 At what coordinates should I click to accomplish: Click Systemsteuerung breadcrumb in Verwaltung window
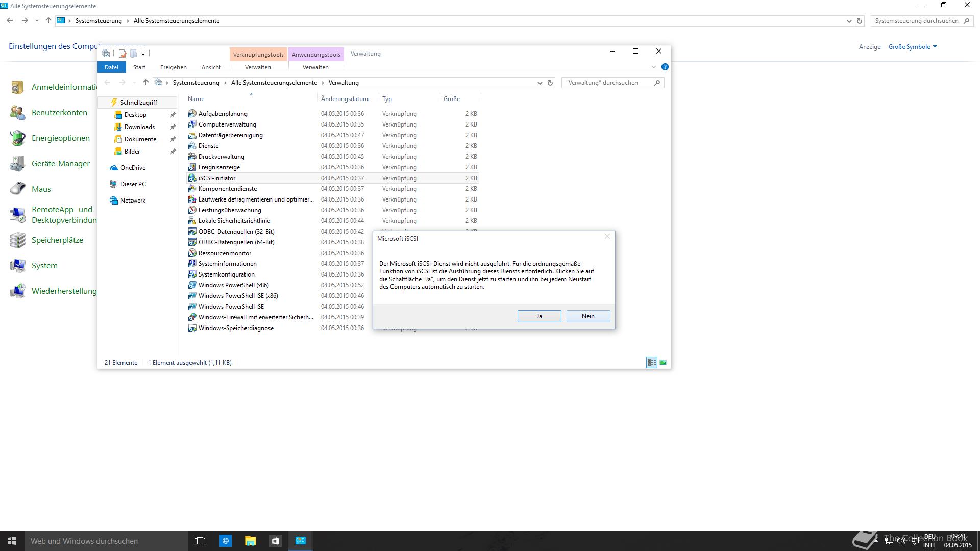(x=196, y=83)
